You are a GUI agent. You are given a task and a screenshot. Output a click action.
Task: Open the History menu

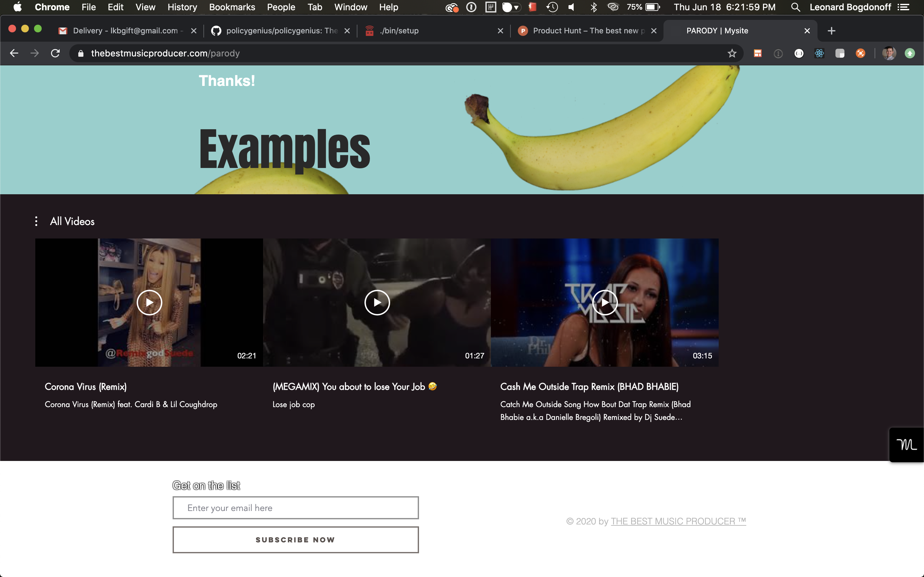[x=182, y=7]
